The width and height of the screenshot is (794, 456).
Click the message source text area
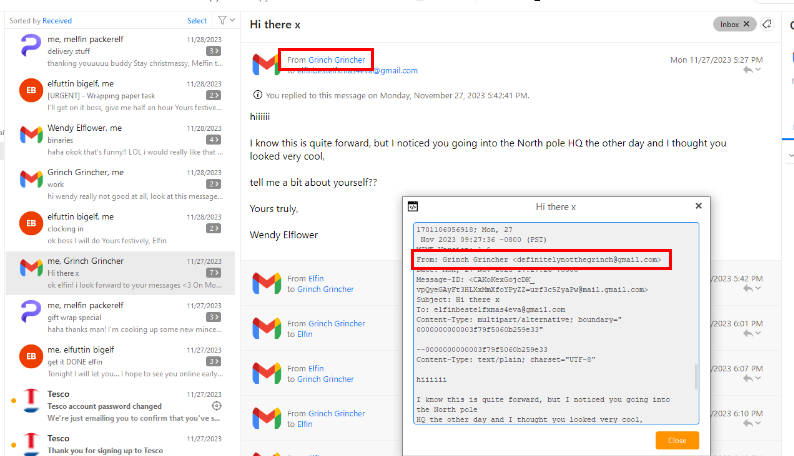click(x=556, y=323)
